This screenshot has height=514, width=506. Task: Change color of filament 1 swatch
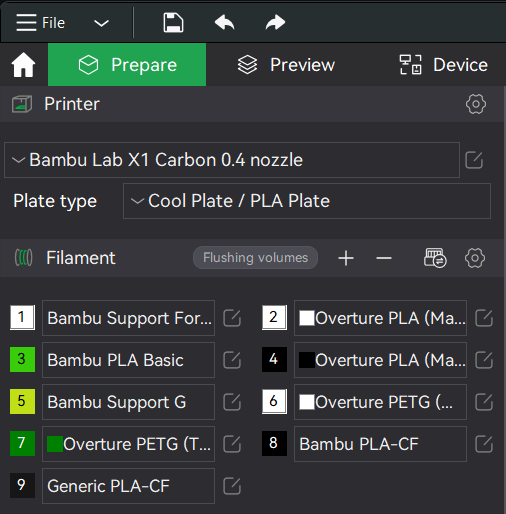(22, 317)
